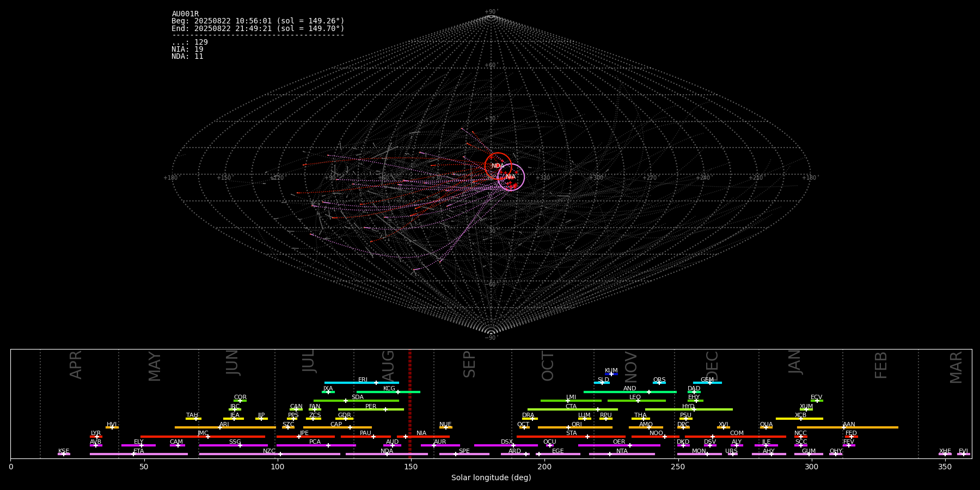Click the SPE pink shower bar
Image resolution: width=980 pixels, height=490 pixels.
click(464, 454)
